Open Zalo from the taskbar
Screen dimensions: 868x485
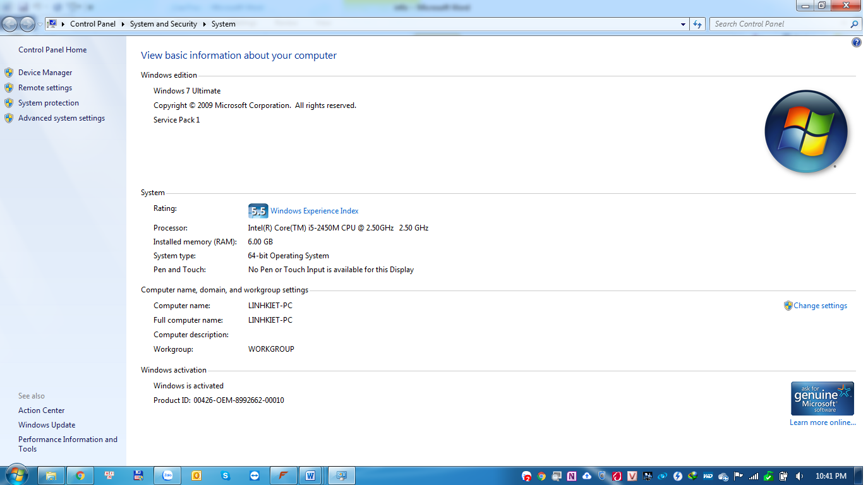coord(168,476)
